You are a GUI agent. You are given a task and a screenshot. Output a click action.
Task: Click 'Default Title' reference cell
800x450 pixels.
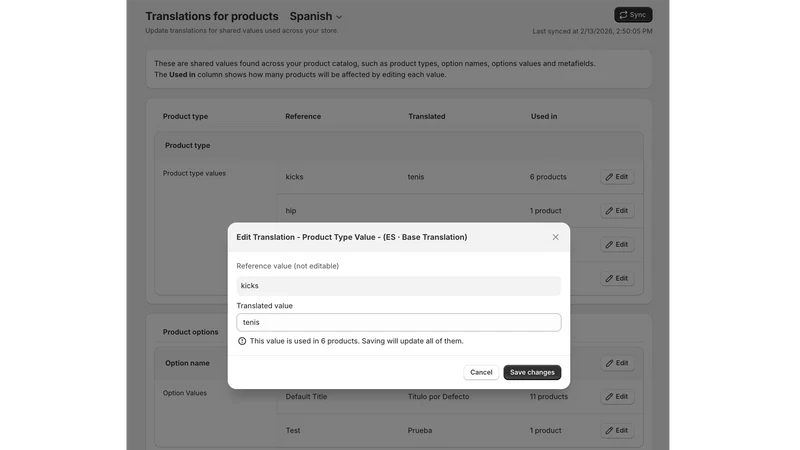pos(306,396)
